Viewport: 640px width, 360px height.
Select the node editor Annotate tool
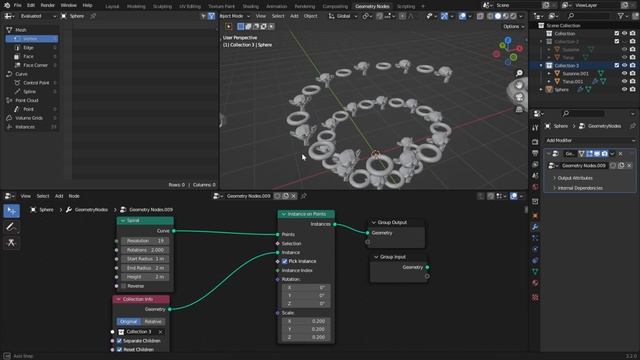click(x=11, y=227)
